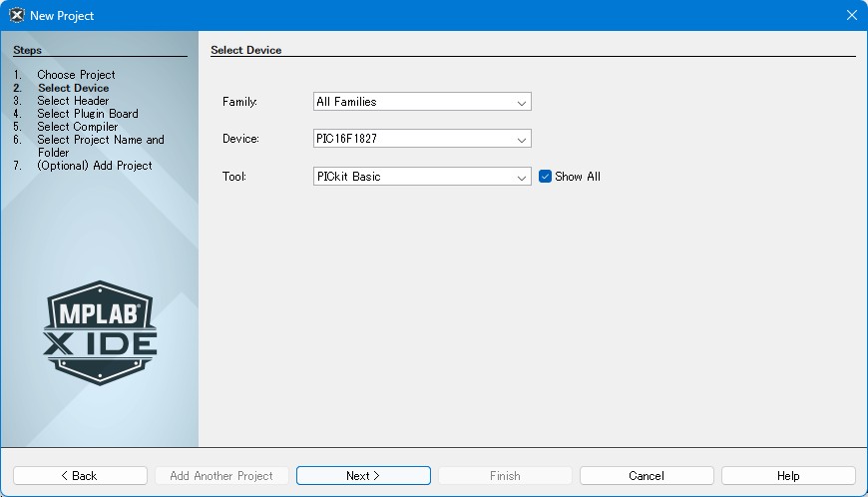Click the MPLAB X icon in title bar
This screenshot has height=497, width=868.
pos(16,15)
